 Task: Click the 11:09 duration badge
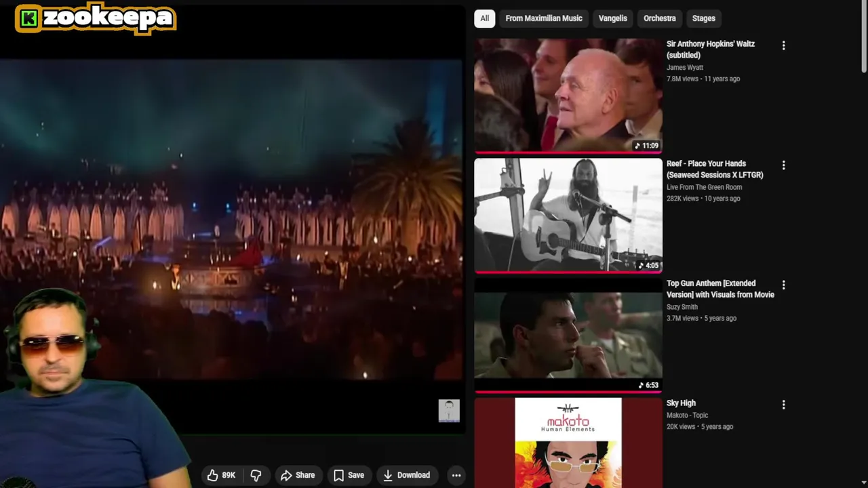pyautogui.click(x=646, y=146)
